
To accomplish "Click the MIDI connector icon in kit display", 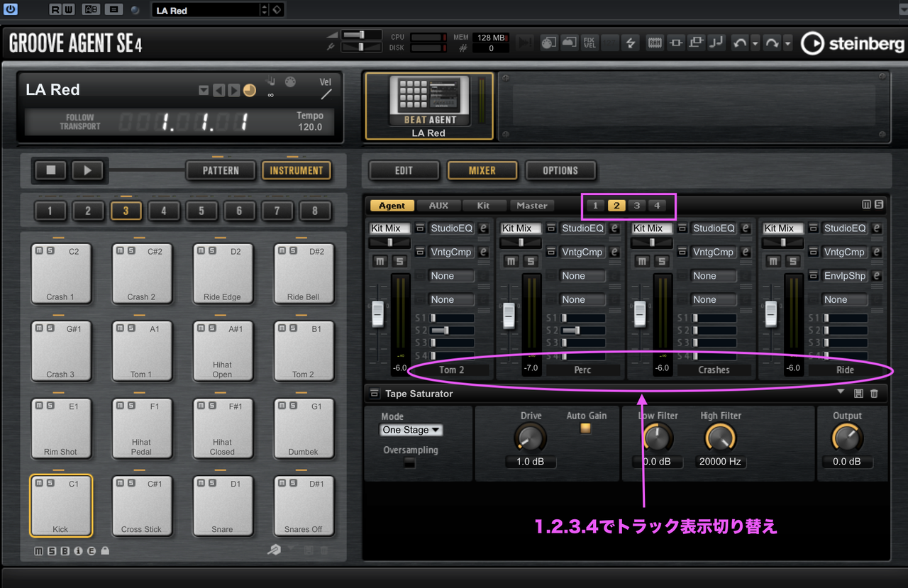I will [x=290, y=82].
